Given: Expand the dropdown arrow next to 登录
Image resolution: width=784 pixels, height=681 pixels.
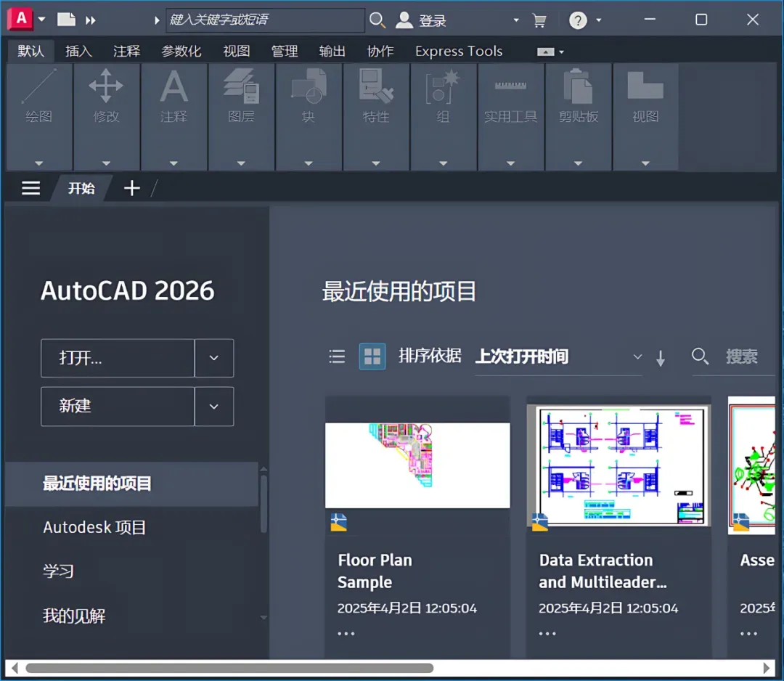Looking at the screenshot, I should tap(516, 20).
